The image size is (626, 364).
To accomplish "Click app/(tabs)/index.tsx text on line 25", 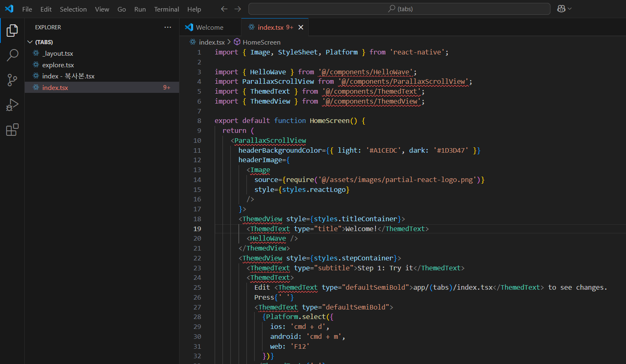I will [453, 288].
